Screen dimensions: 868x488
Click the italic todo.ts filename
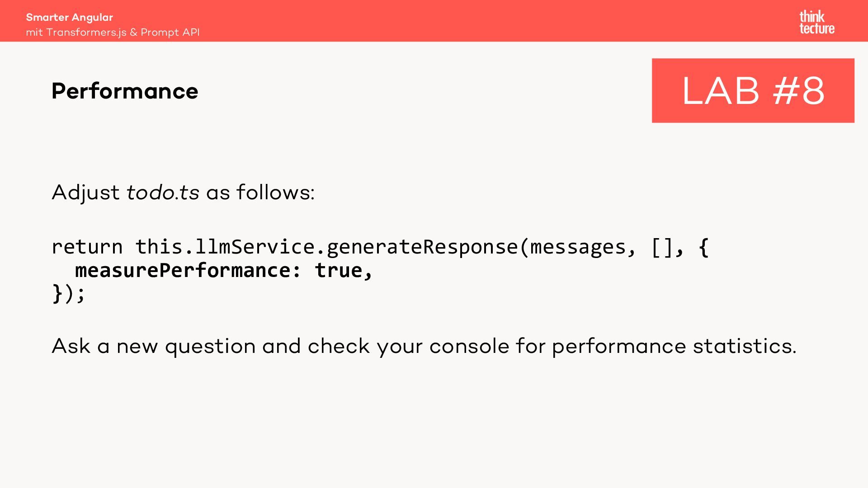pos(163,192)
